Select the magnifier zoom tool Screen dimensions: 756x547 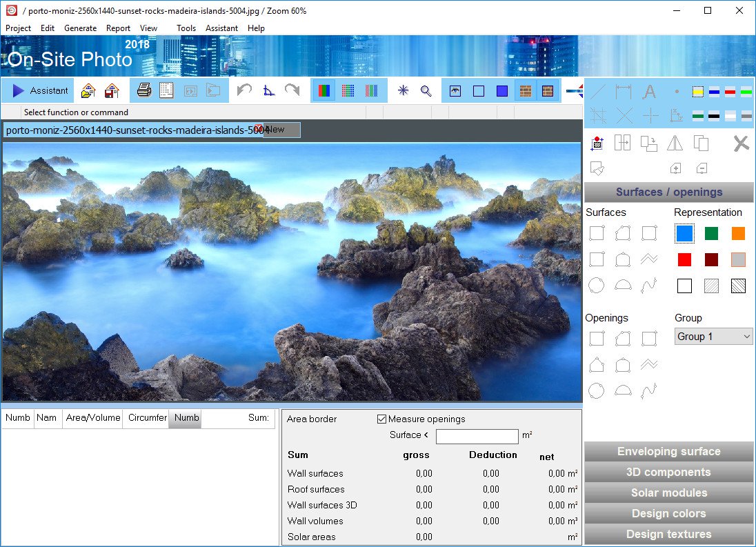[x=426, y=90]
